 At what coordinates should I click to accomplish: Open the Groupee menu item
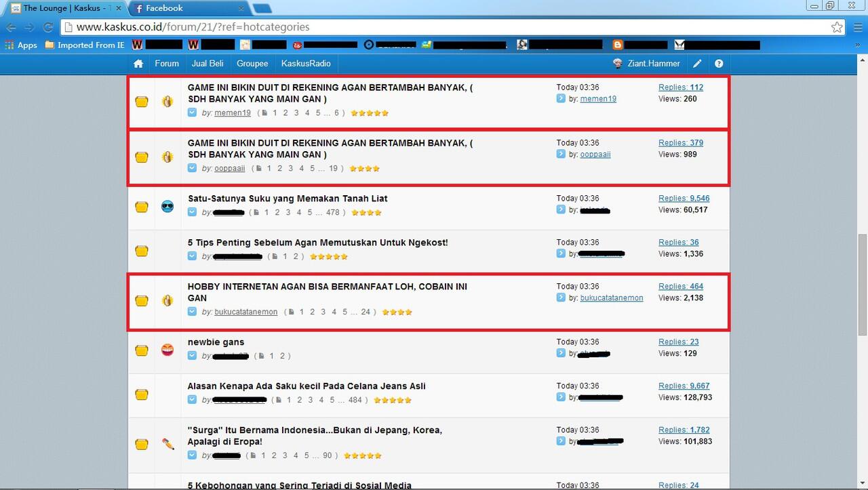coord(252,64)
